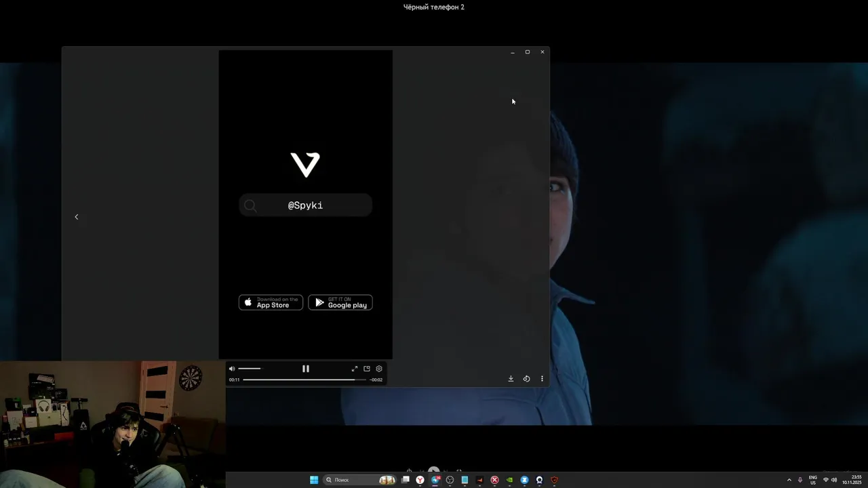Rotate the media with the rotate icon
The image size is (868, 488).
tap(526, 379)
